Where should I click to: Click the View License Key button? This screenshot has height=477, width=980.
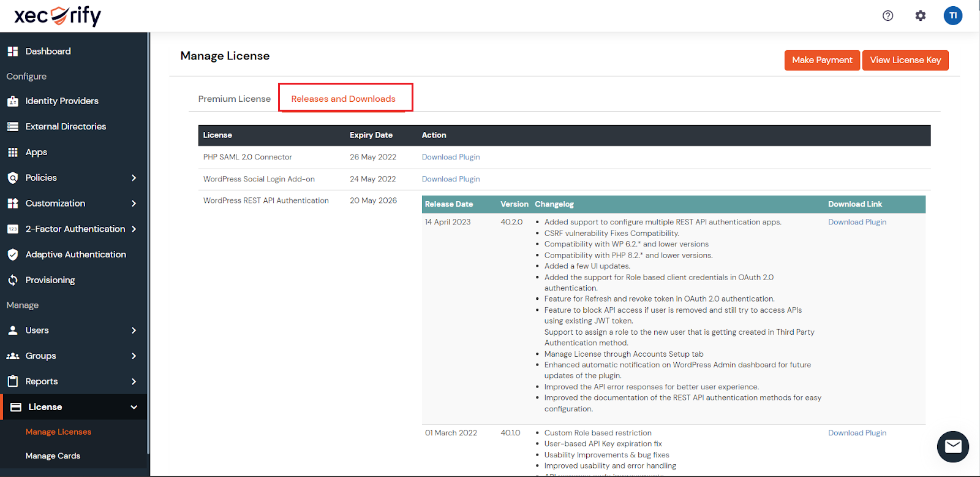(905, 60)
